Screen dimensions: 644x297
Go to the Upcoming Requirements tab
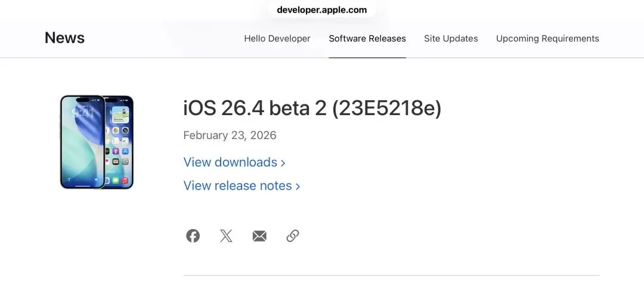pos(547,39)
